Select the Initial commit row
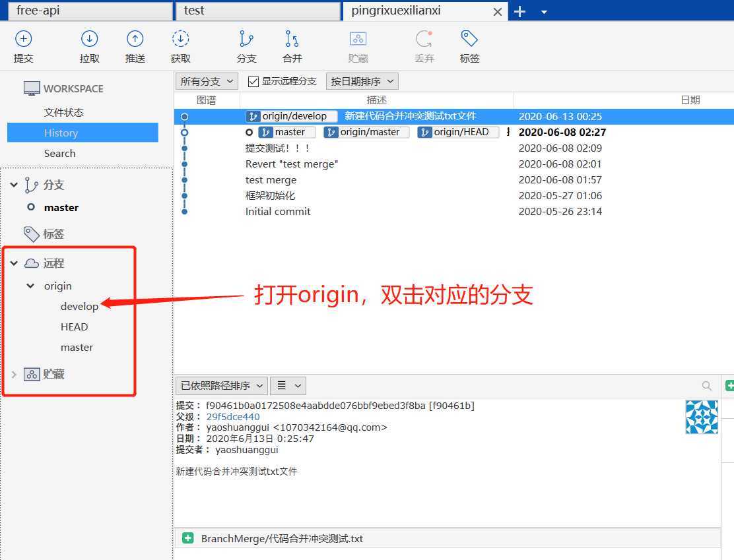This screenshot has height=560, width=734. (454, 212)
